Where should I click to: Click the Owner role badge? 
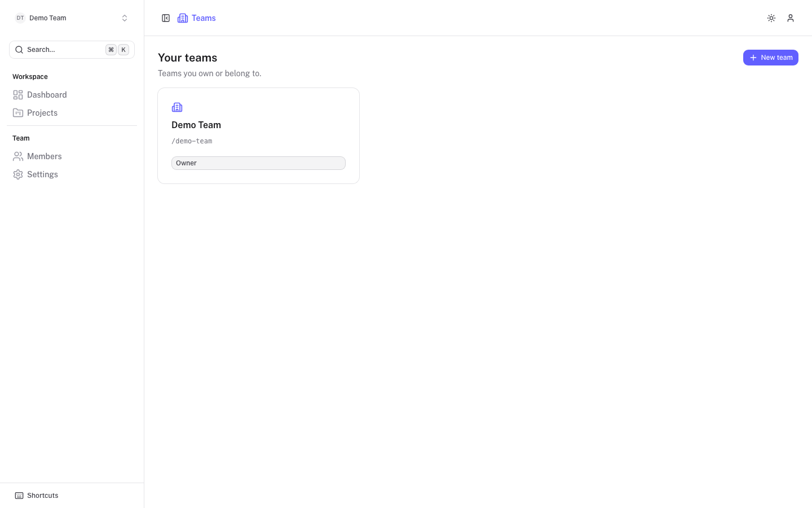coord(258,163)
